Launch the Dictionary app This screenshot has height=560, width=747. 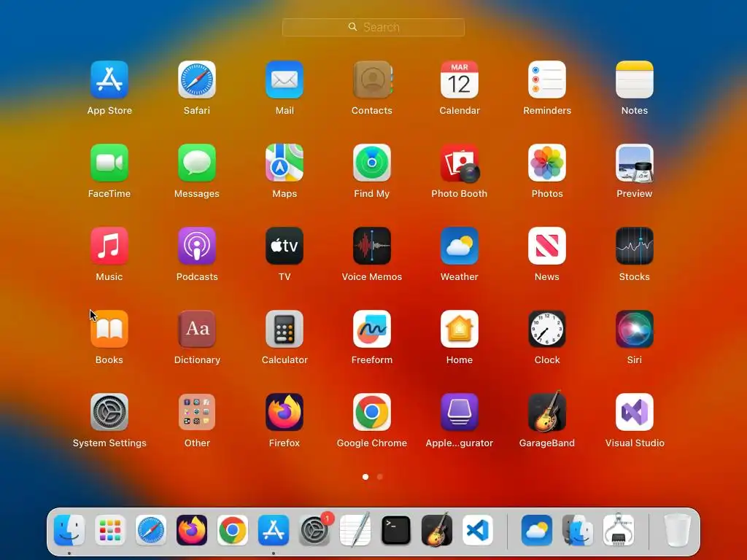(x=197, y=329)
